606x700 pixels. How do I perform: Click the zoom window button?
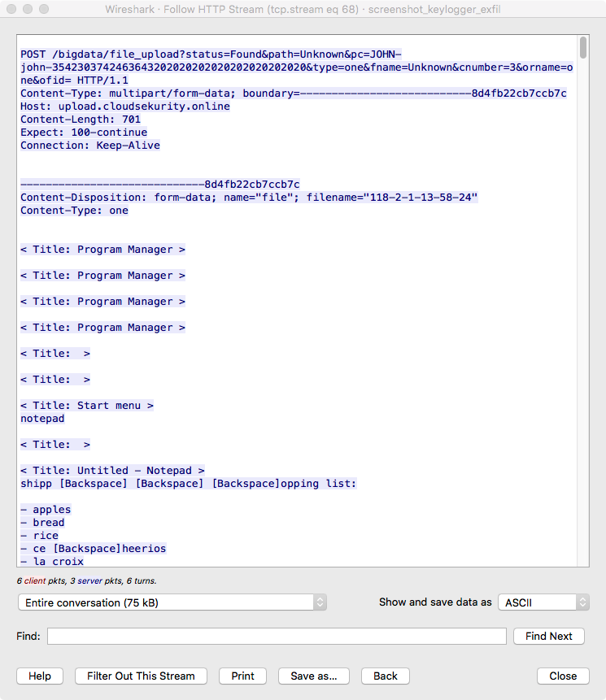pos(44,9)
